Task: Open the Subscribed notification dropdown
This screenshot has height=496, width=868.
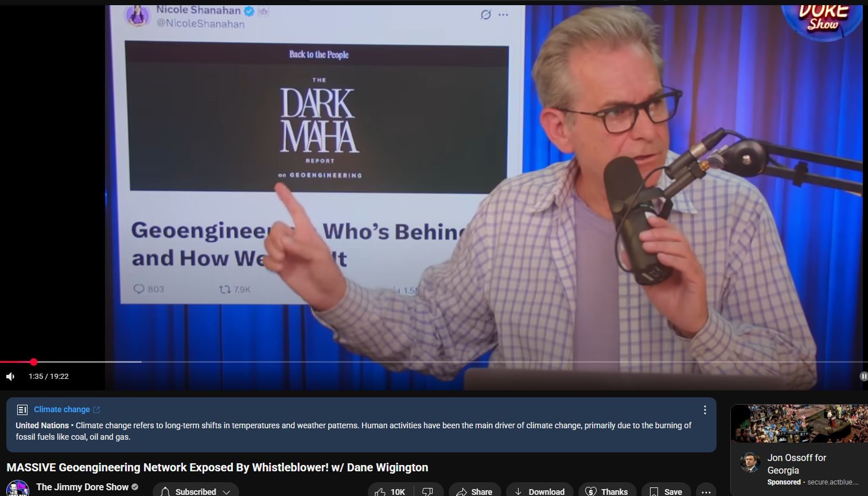Action: click(x=196, y=491)
